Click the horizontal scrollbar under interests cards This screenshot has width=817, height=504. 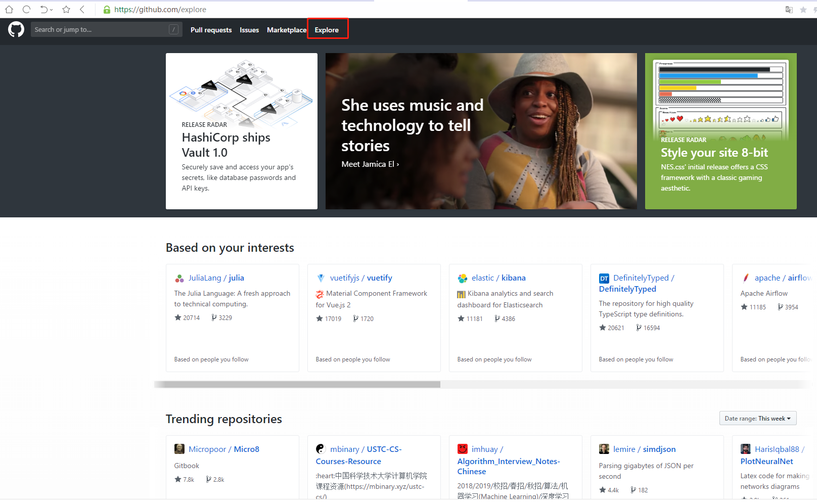coord(297,384)
